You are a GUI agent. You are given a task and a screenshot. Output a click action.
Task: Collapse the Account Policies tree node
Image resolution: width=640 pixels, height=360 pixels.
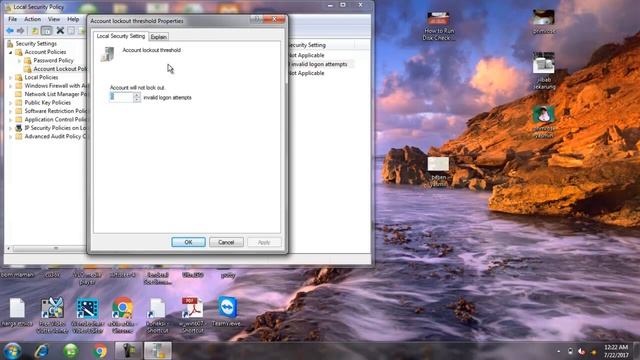pyautogui.click(x=11, y=52)
